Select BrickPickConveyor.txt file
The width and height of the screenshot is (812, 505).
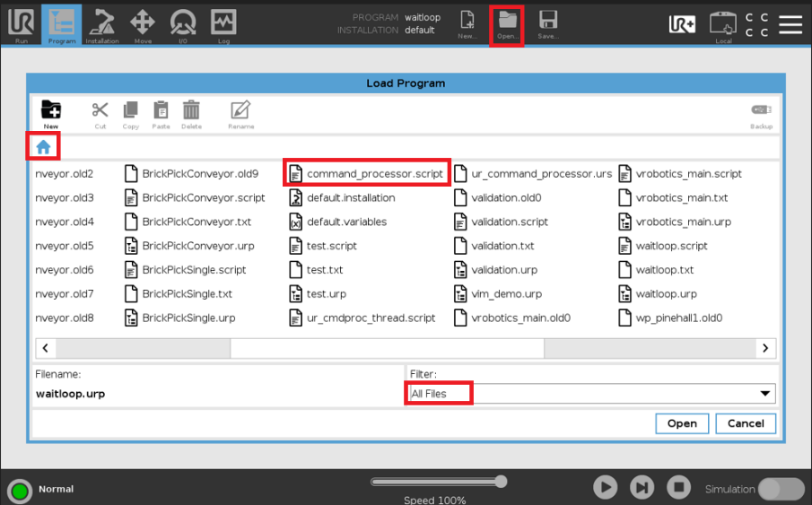click(x=188, y=222)
